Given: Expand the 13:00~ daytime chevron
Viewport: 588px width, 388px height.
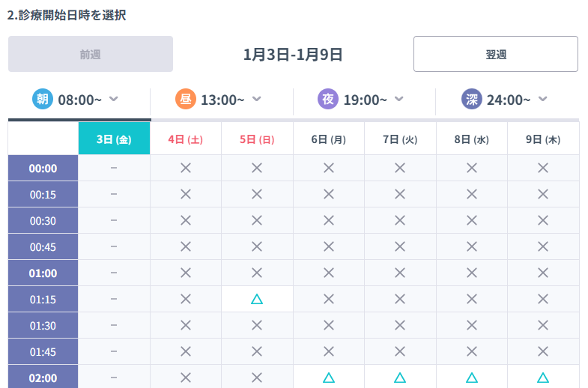Looking at the screenshot, I should coord(257,99).
